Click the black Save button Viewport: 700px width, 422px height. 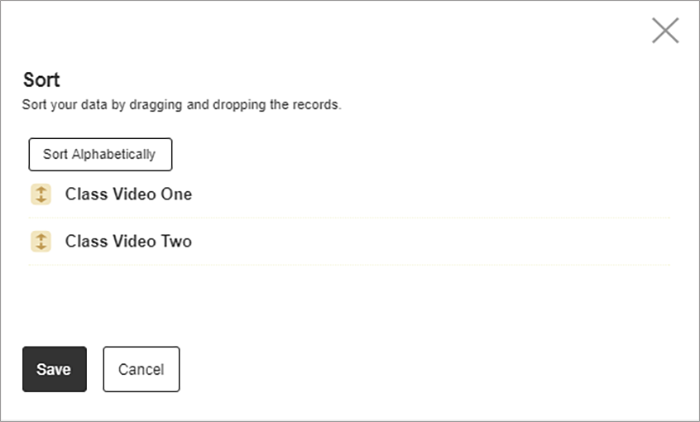coord(54,369)
